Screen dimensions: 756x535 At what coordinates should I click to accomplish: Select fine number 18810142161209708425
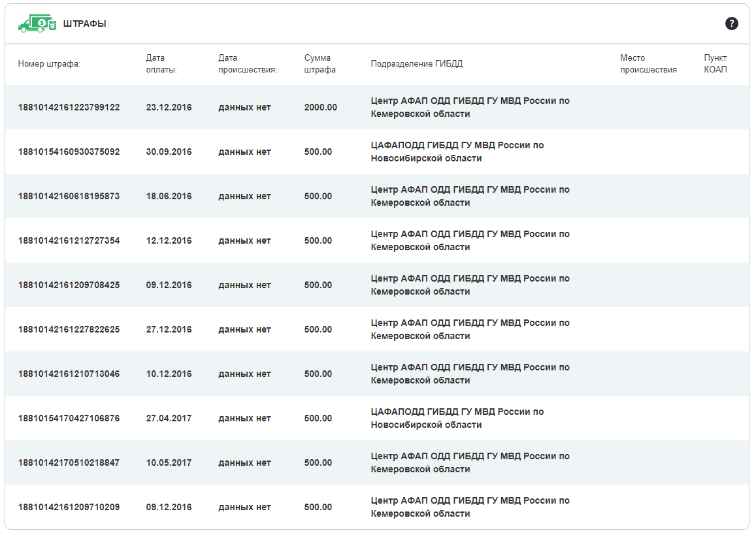[x=69, y=285]
